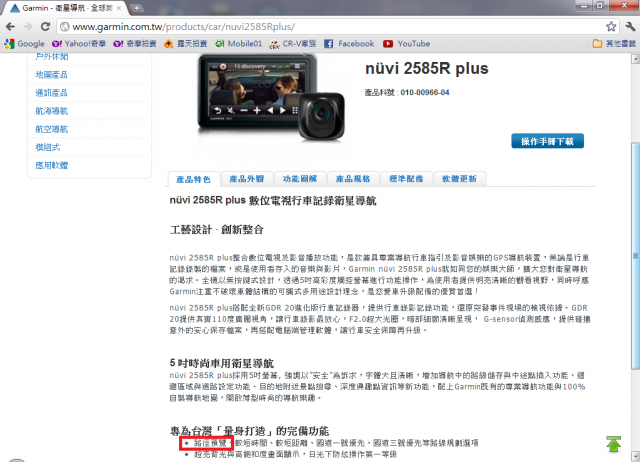Reload the Garmin page

coord(45,27)
